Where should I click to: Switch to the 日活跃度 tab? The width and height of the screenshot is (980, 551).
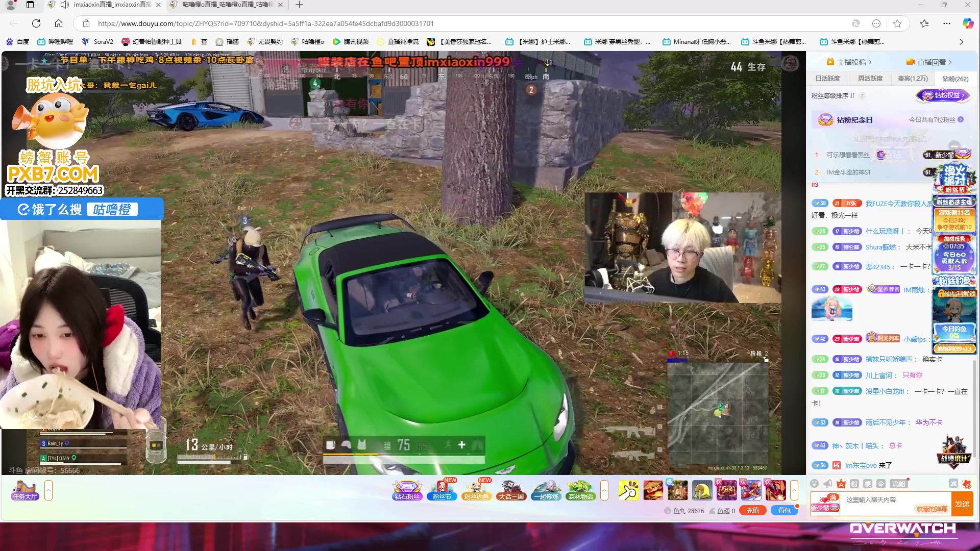pyautogui.click(x=827, y=79)
